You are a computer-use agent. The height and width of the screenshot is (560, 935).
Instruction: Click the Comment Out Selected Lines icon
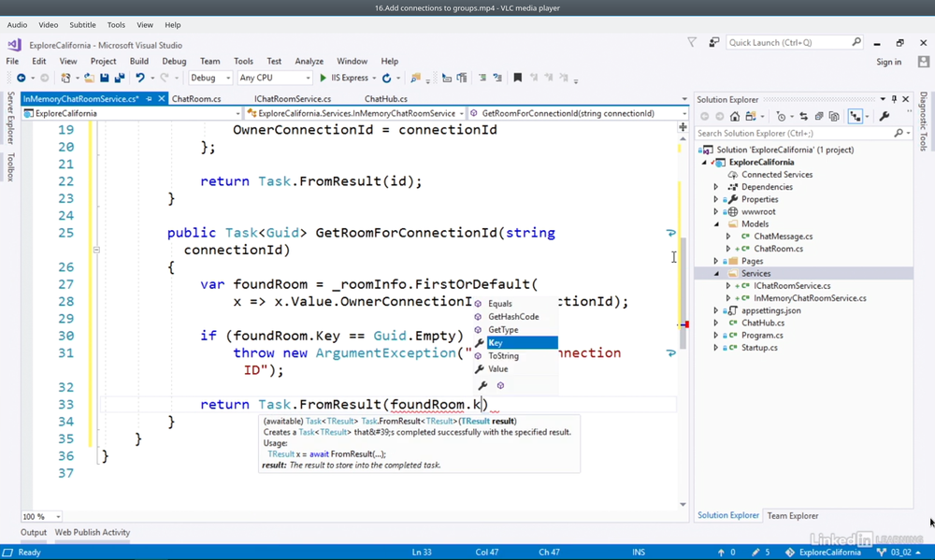pyautogui.click(x=482, y=79)
